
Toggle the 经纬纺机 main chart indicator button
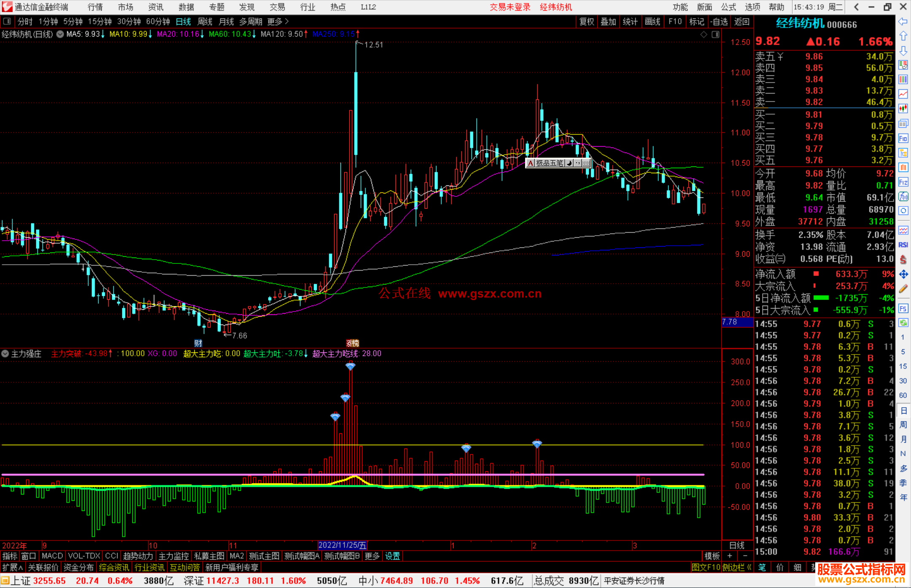point(60,34)
